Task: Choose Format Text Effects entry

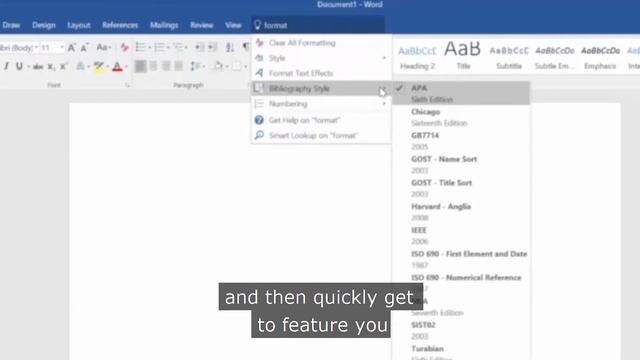Action: (321, 73)
